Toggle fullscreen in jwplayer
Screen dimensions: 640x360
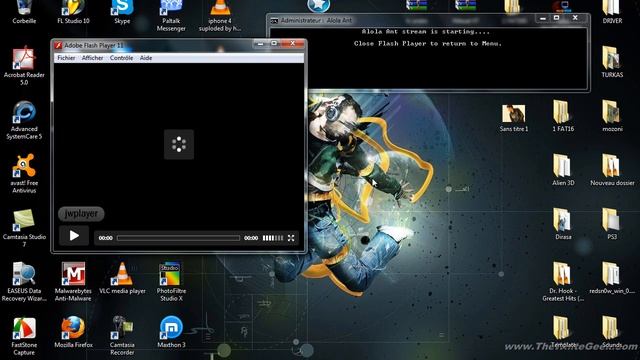[x=291, y=238]
